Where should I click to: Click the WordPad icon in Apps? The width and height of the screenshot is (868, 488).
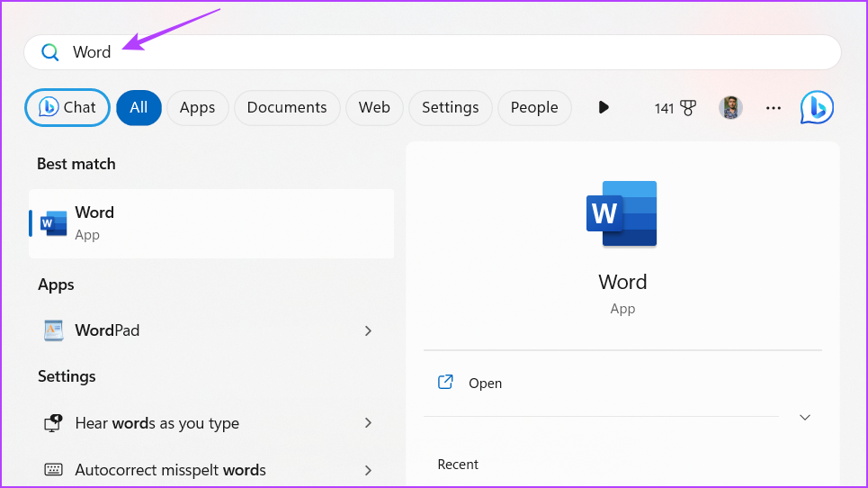(x=54, y=330)
